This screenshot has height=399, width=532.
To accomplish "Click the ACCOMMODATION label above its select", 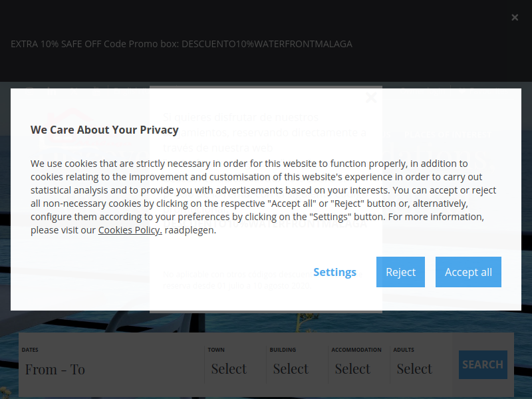I will coord(356,350).
